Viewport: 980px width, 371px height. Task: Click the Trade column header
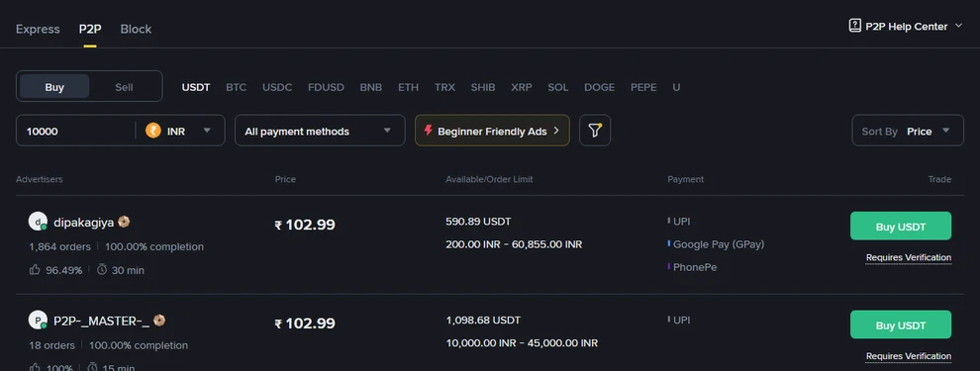point(939,179)
